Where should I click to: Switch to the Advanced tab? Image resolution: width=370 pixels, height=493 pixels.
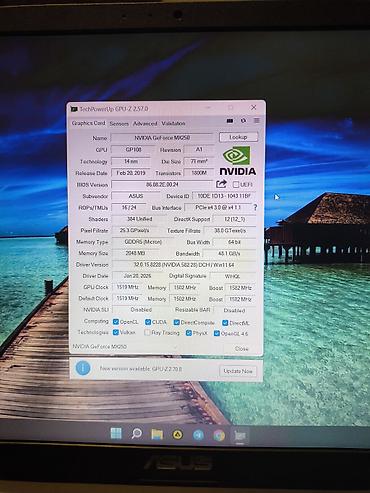145,123
